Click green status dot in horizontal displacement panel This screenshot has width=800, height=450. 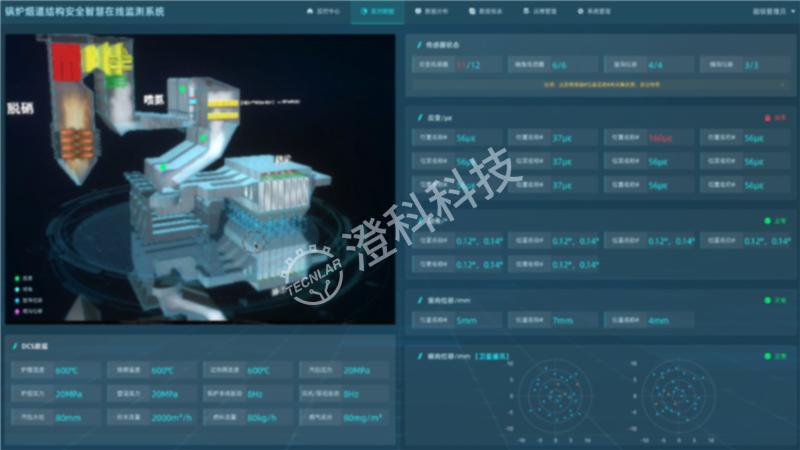coord(767,355)
